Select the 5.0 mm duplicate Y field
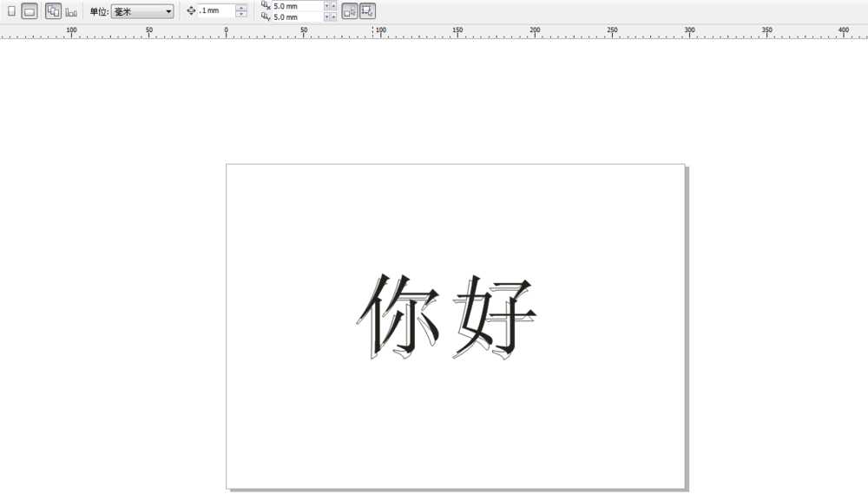 (295, 16)
